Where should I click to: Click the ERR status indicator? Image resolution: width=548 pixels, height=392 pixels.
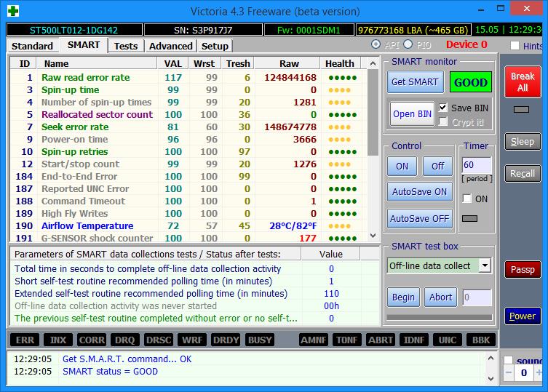tap(25, 340)
